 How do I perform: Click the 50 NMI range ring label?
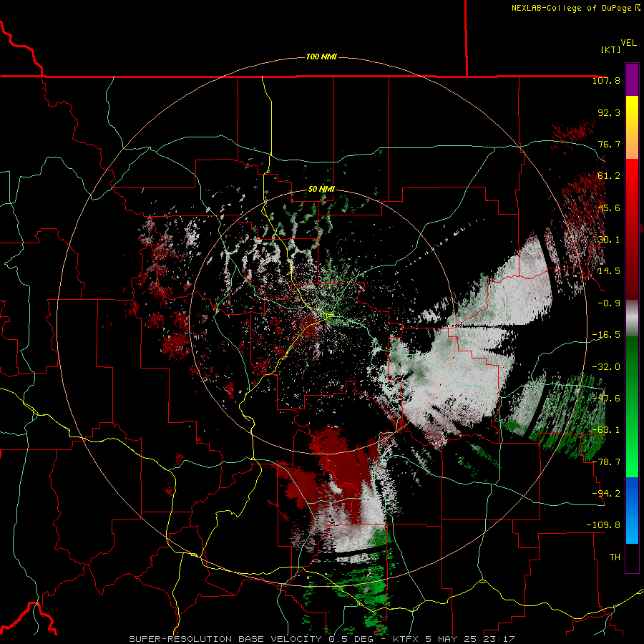point(321,190)
